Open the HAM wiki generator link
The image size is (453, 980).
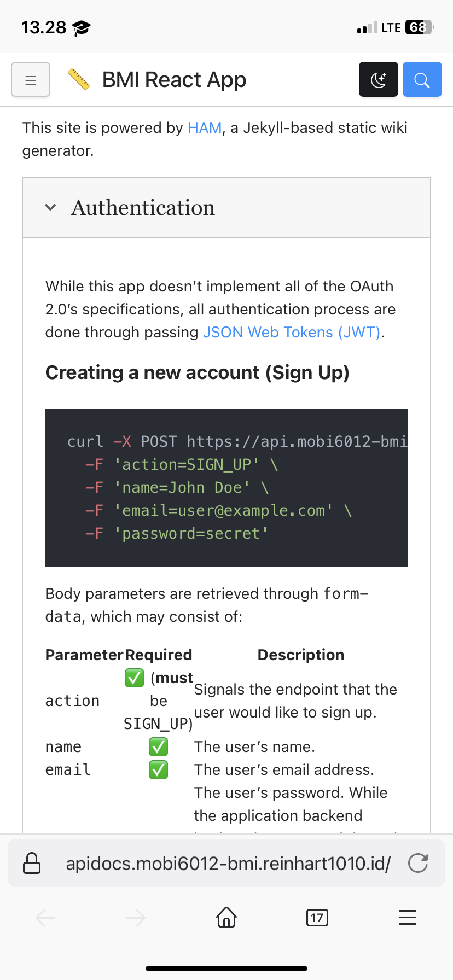pyautogui.click(x=205, y=128)
